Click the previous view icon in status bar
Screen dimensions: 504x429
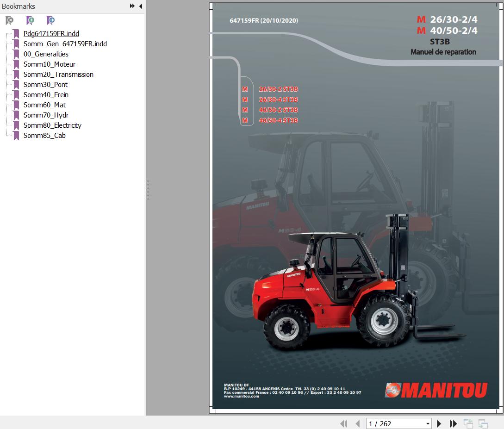click(468, 423)
